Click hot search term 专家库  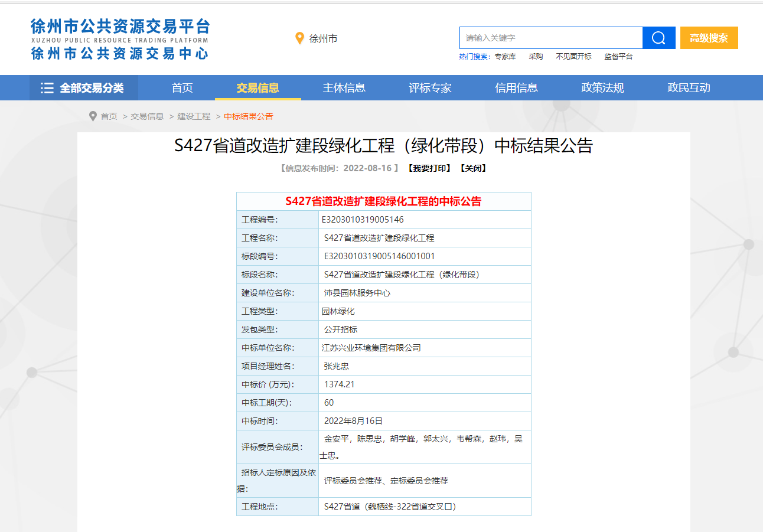(x=505, y=57)
